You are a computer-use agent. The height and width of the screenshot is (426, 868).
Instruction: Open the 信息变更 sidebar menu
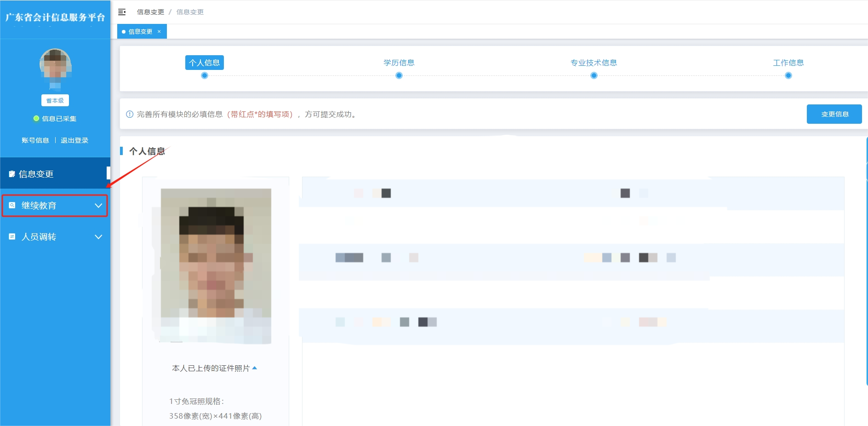(55, 173)
